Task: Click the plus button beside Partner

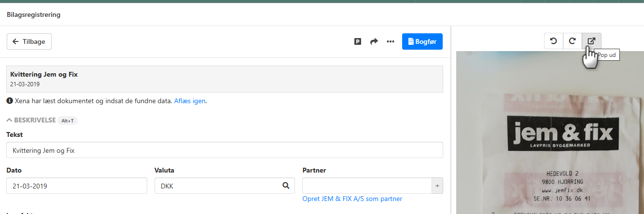Action: 437,186
